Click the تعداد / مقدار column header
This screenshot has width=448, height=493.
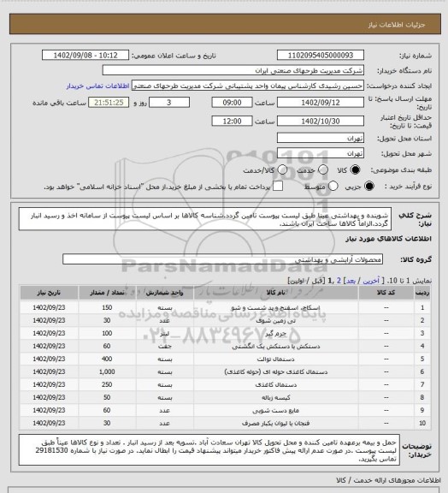point(107,293)
